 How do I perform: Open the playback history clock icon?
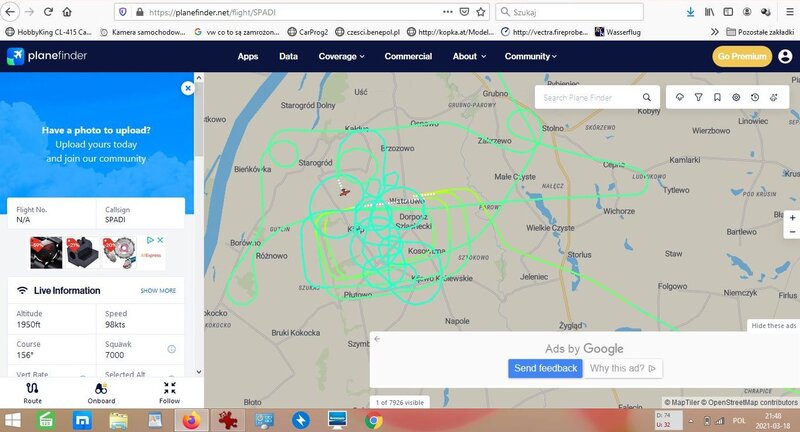(755, 97)
